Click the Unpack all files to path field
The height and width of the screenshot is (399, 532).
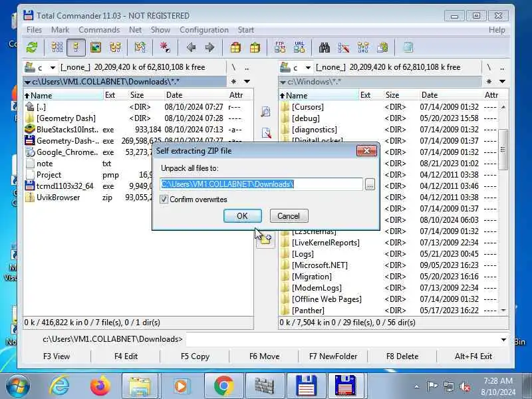tap(261, 184)
